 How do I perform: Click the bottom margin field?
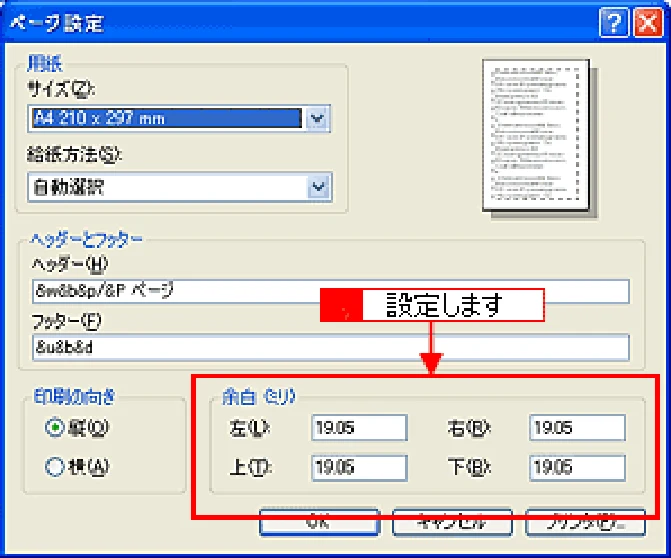pyautogui.click(x=577, y=467)
